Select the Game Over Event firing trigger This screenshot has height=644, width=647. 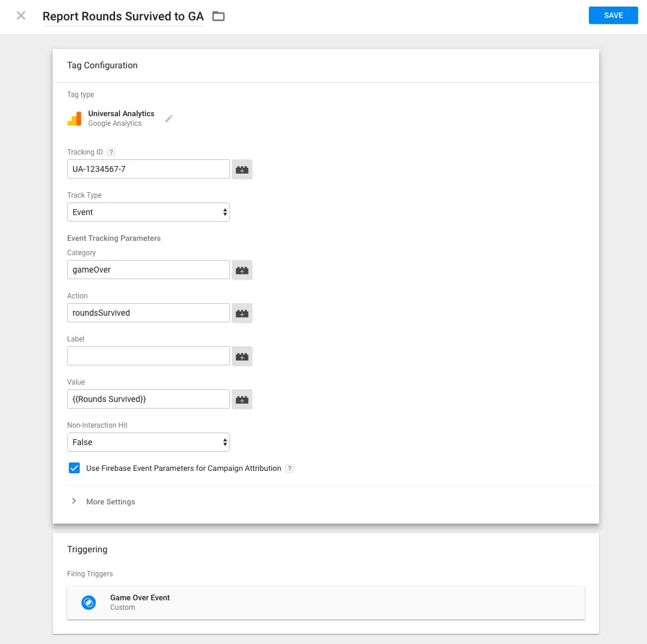[x=326, y=602]
